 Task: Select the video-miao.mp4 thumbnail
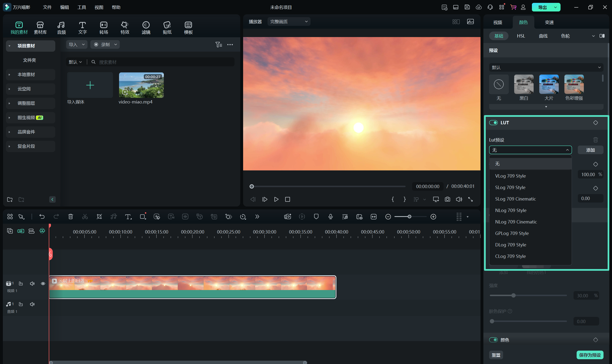141,85
